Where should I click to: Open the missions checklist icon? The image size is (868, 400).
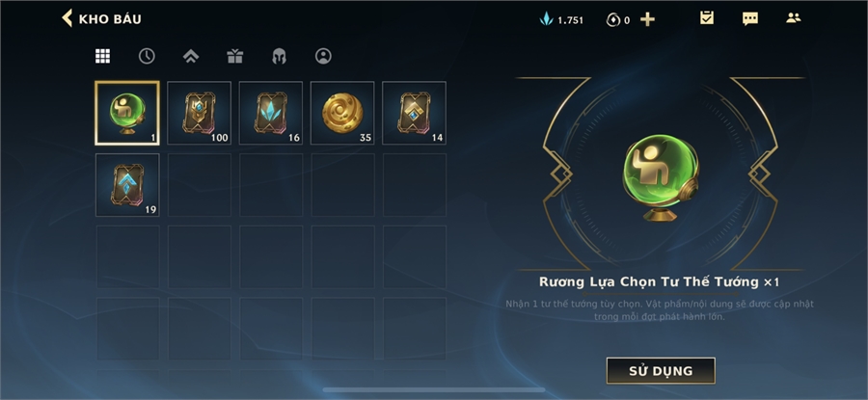point(707,18)
